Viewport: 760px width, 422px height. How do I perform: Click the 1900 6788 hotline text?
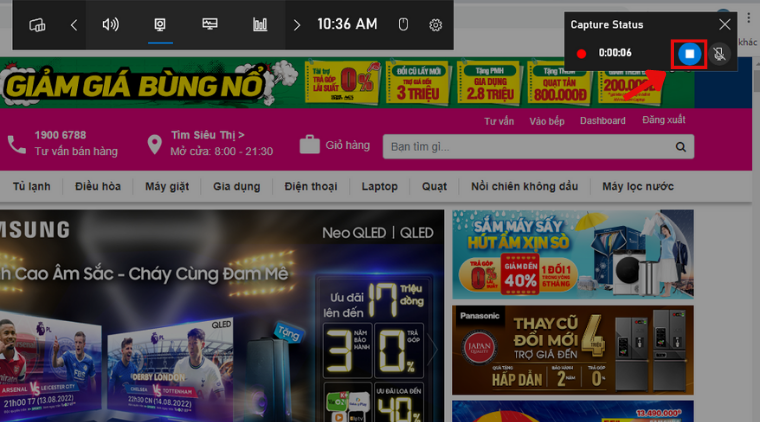coord(60,135)
